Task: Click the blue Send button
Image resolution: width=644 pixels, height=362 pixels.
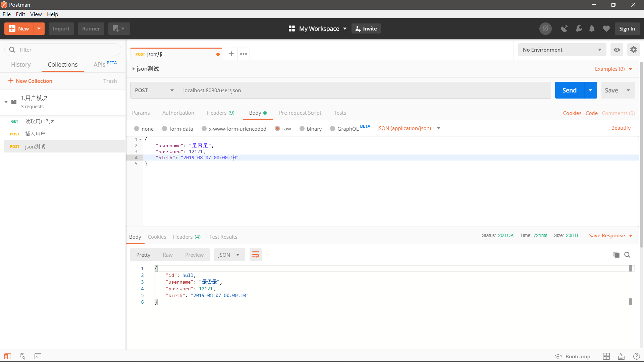Action: coord(569,90)
